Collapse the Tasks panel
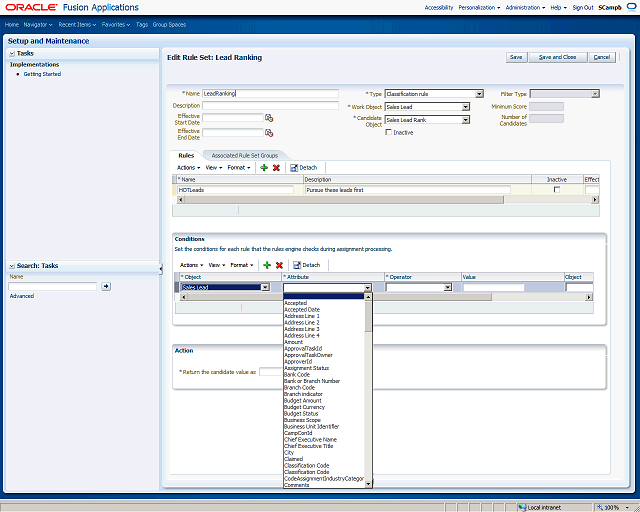Viewport: 640px width, 512px height. tap(12, 53)
